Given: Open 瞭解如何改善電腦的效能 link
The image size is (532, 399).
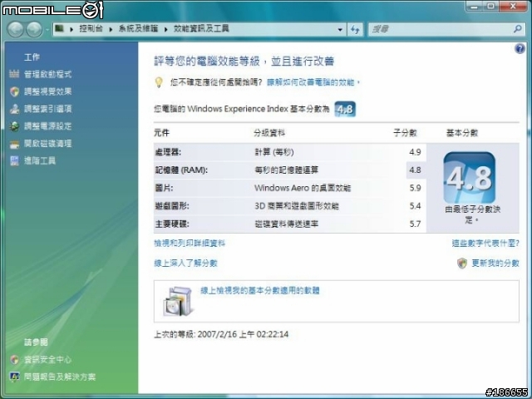Looking at the screenshot, I should click(x=312, y=82).
